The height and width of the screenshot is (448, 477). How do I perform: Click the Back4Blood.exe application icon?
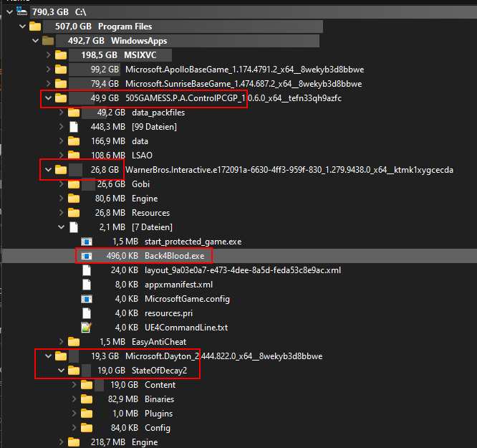click(87, 256)
